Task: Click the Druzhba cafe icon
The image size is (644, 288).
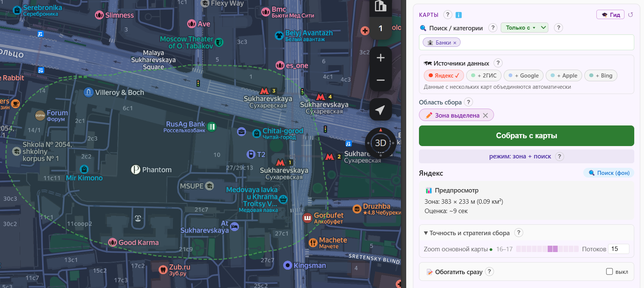Action: coord(357,208)
